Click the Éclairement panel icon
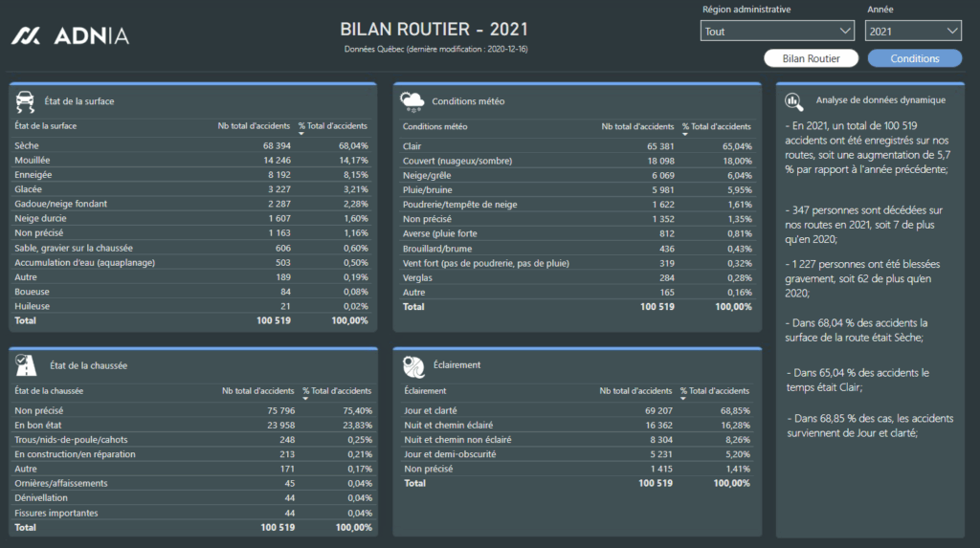The width and height of the screenshot is (980, 548). point(413,364)
